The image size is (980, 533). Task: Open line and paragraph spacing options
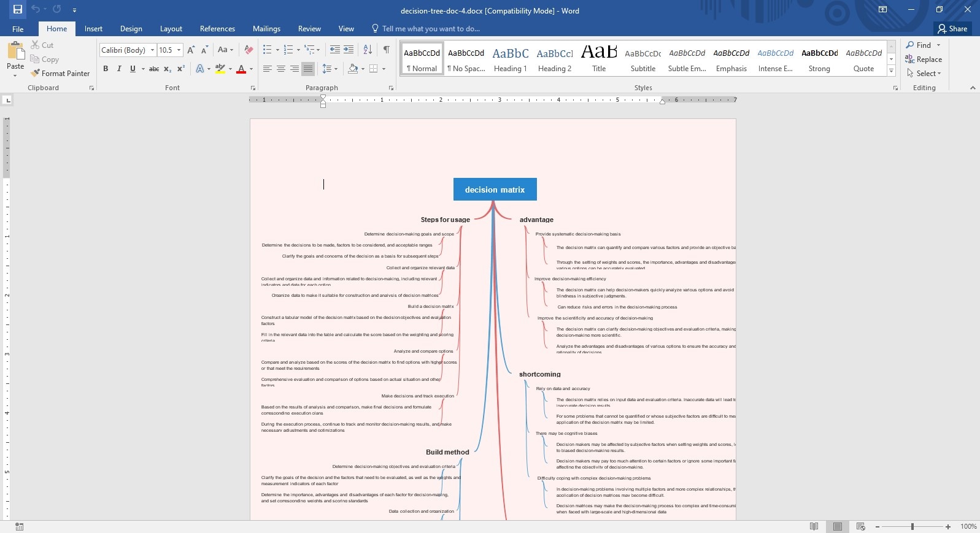click(x=330, y=69)
